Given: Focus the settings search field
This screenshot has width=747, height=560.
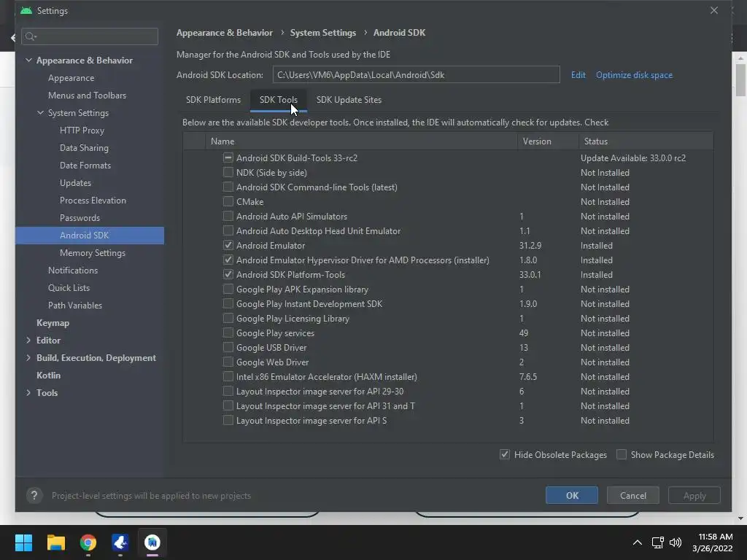Looking at the screenshot, I should (90, 36).
